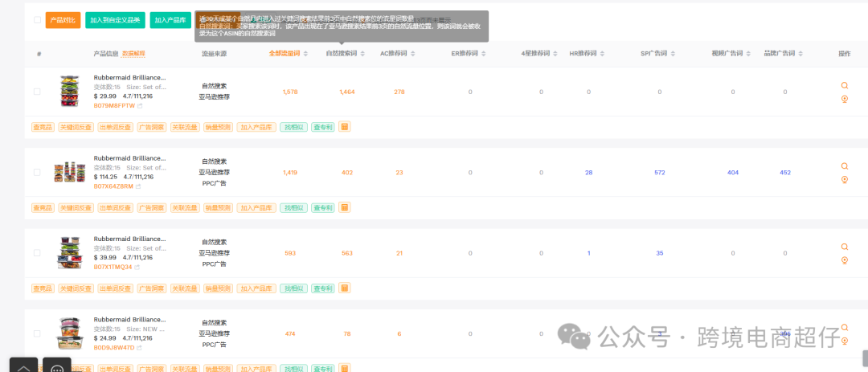Viewport: 868px width, 372px height.
Task: Click 加入产品库 tag under B07X1TMQ34
Action: 256,288
